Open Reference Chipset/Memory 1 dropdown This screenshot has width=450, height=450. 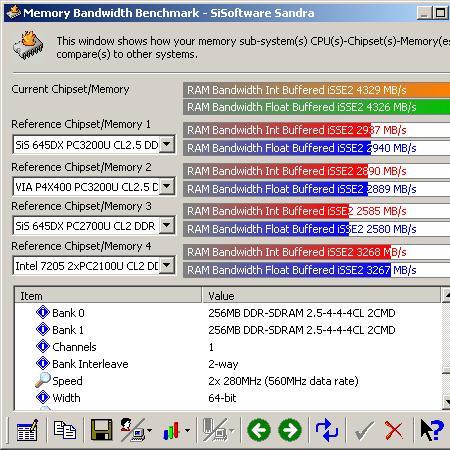[167, 145]
